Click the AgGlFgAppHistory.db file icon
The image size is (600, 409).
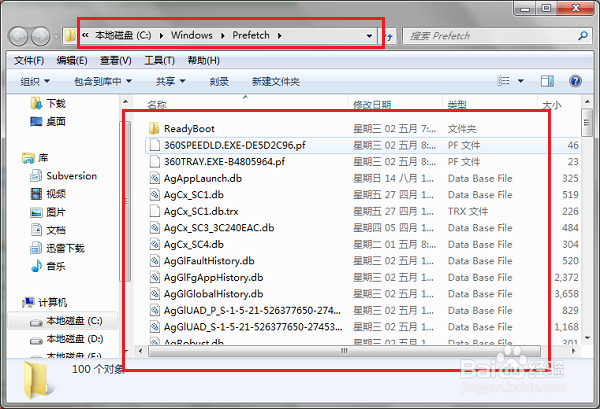(155, 277)
